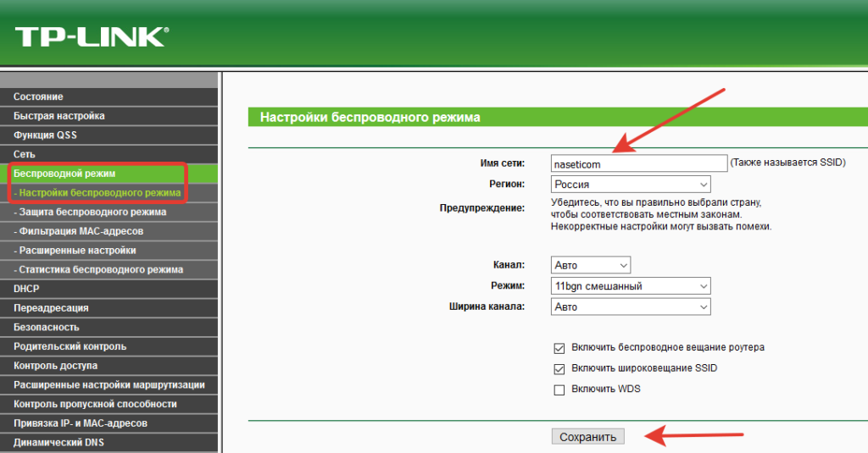Open Статистика беспроводного режима
Viewport: 868px width, 453px height.
coord(100,270)
